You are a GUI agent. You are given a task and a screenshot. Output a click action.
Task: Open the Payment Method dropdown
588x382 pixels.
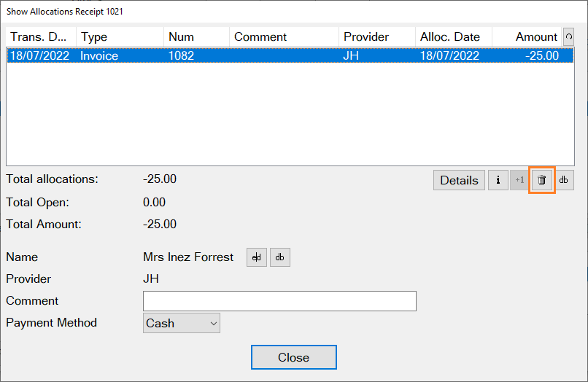tap(182, 323)
